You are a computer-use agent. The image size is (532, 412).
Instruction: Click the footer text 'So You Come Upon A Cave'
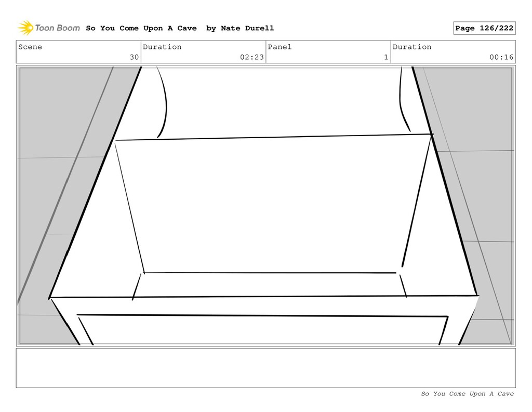click(x=467, y=394)
